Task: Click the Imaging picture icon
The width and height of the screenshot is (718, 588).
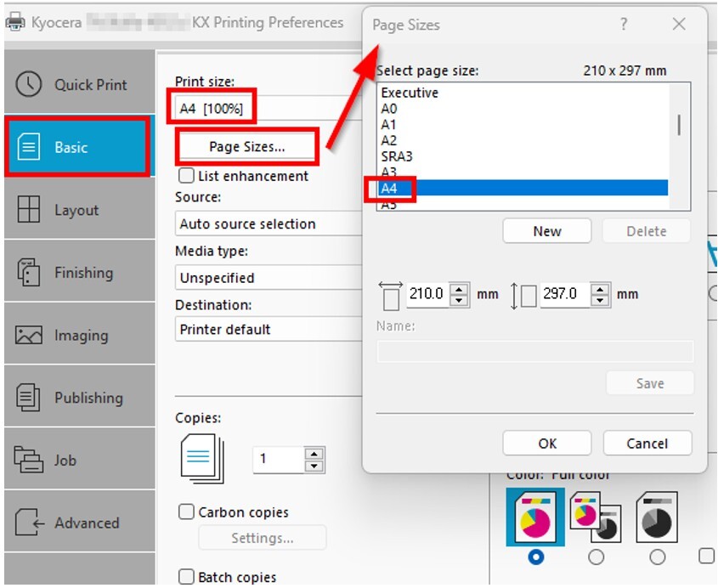Action: tap(28, 335)
